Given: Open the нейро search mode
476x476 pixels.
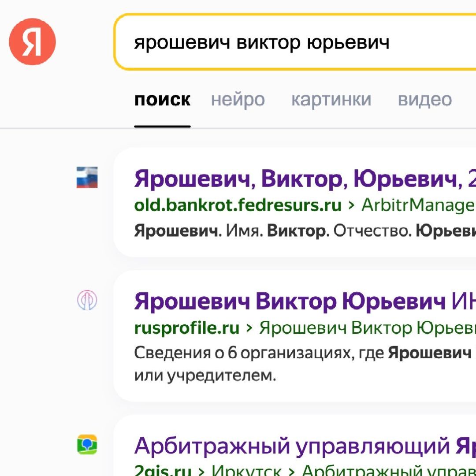Looking at the screenshot, I should click(238, 100).
